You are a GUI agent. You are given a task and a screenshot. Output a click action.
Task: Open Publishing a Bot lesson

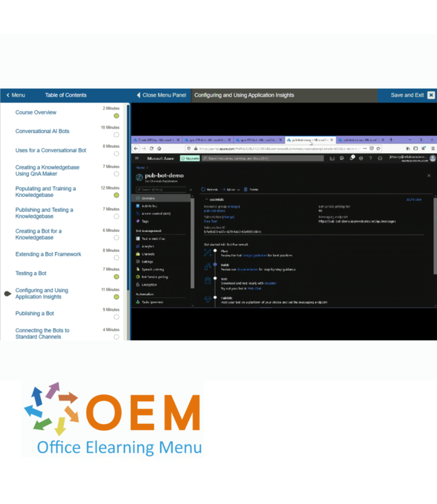coord(35,313)
